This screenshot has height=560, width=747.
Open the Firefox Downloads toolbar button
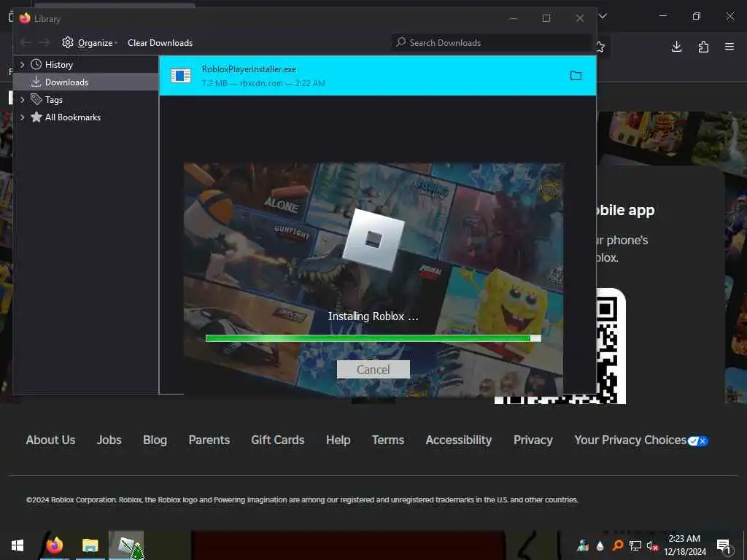676,47
